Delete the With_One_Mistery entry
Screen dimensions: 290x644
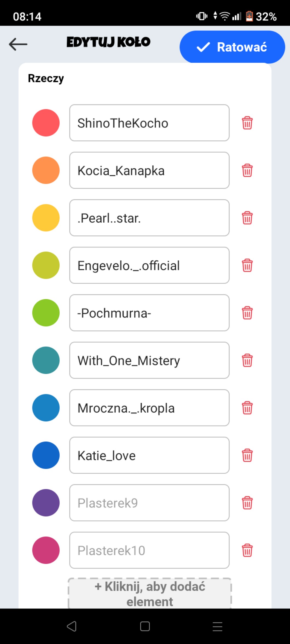click(247, 360)
